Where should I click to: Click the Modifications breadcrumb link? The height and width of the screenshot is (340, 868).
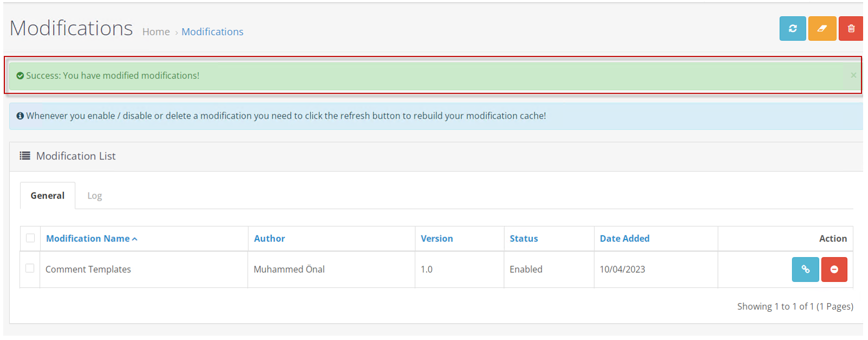click(x=212, y=31)
